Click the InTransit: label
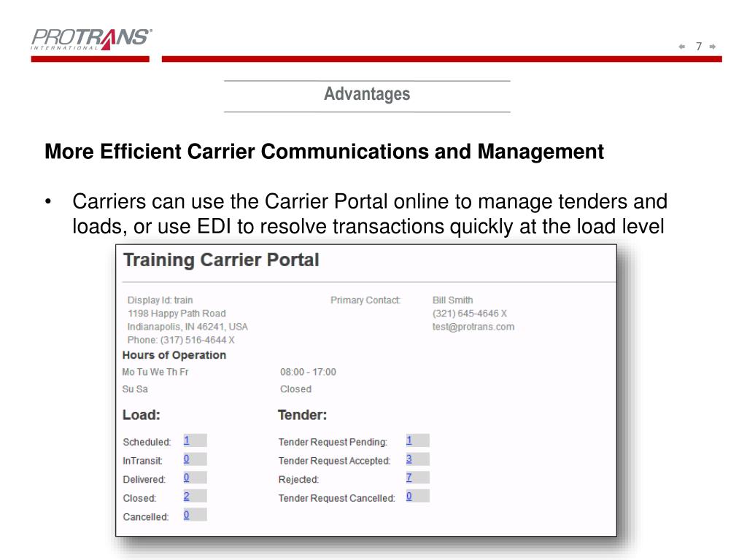747x560 pixels. tap(142, 461)
